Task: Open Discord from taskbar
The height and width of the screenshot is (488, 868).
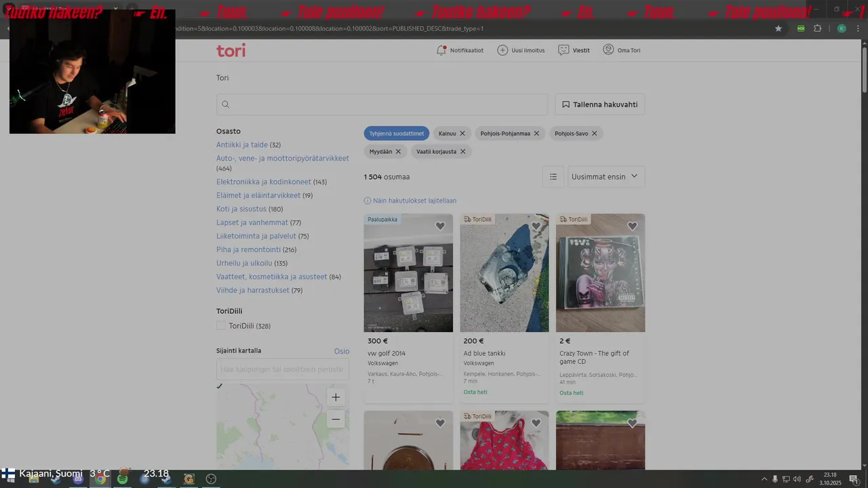Action: pyautogui.click(x=78, y=479)
